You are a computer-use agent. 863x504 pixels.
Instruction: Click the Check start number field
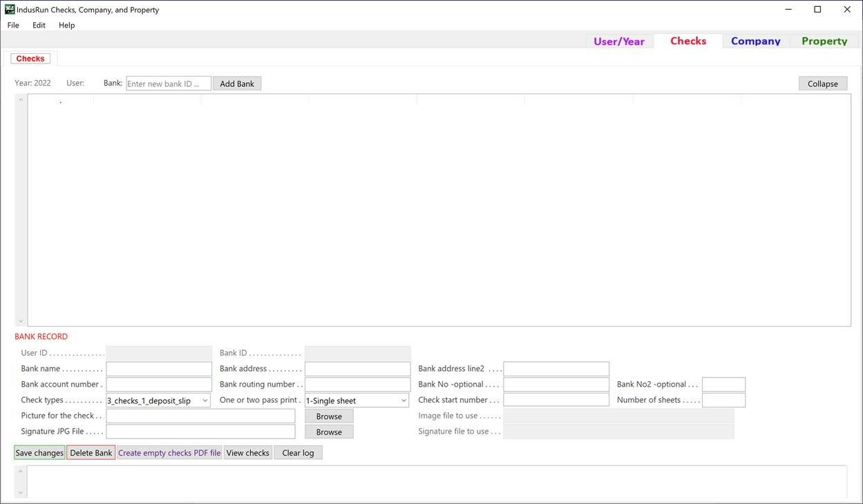click(x=556, y=400)
